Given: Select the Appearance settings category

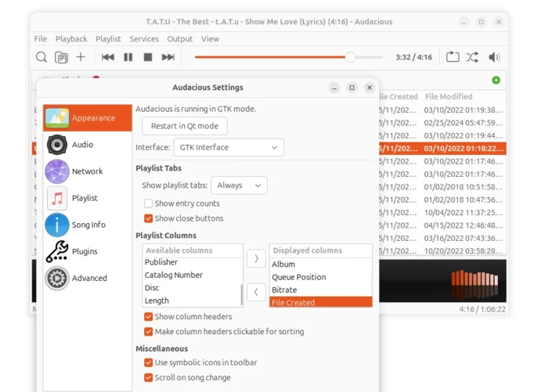Looking at the screenshot, I should 88,117.
